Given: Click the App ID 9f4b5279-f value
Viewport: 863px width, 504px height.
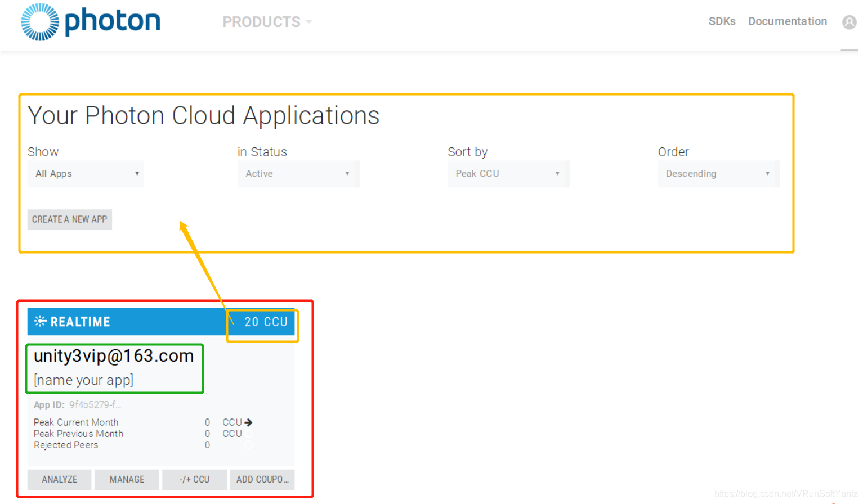Looking at the screenshot, I should pyautogui.click(x=95, y=405).
